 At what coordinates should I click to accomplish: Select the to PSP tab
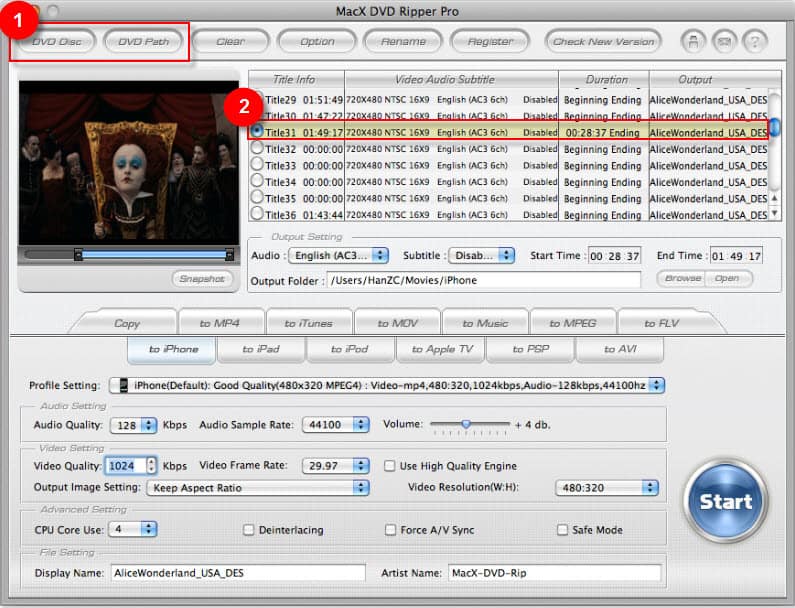coord(530,349)
